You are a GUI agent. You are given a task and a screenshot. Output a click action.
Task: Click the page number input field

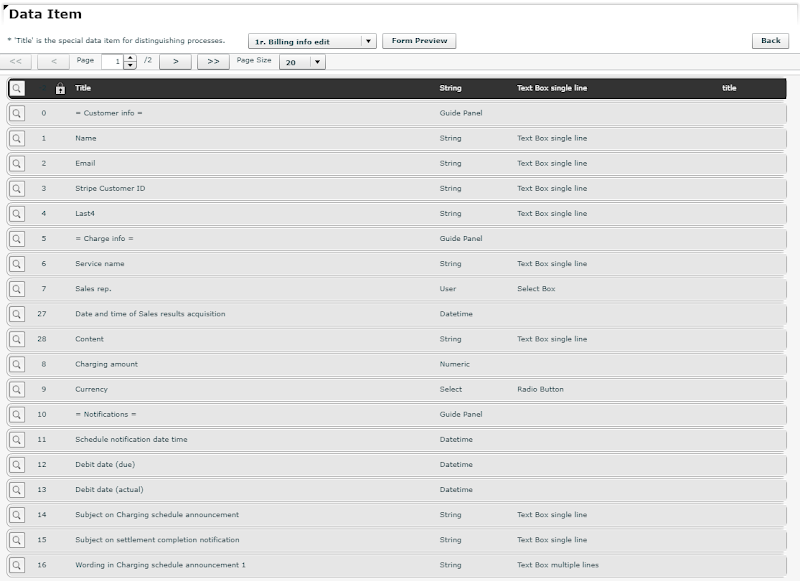pyautogui.click(x=113, y=62)
